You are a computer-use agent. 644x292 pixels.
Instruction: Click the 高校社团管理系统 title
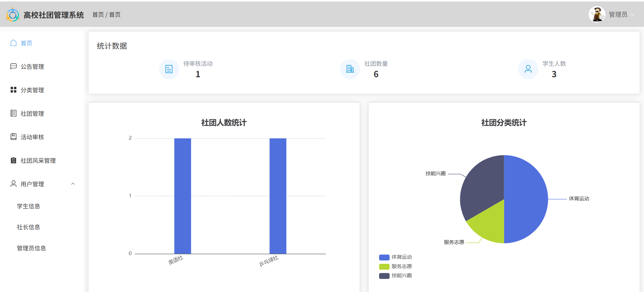coord(54,15)
